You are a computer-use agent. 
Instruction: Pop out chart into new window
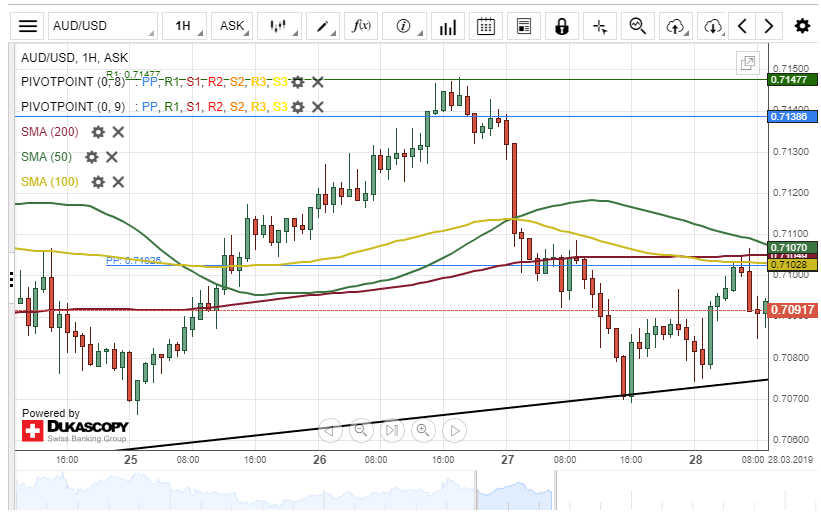coord(748,63)
